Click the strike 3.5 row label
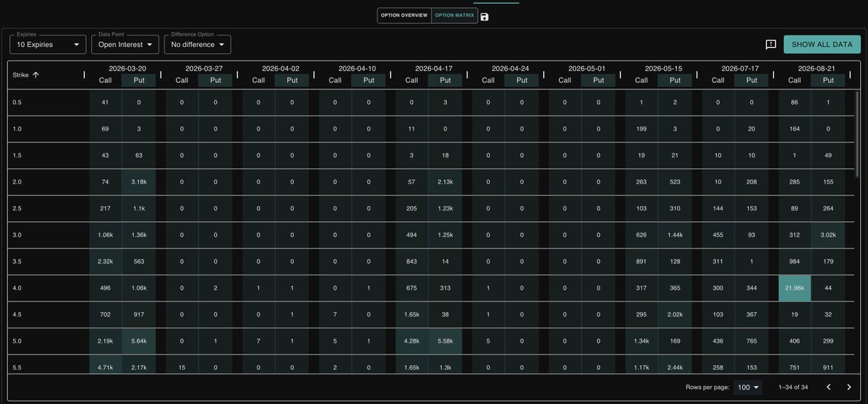This screenshot has height=404, width=868. [x=18, y=262]
